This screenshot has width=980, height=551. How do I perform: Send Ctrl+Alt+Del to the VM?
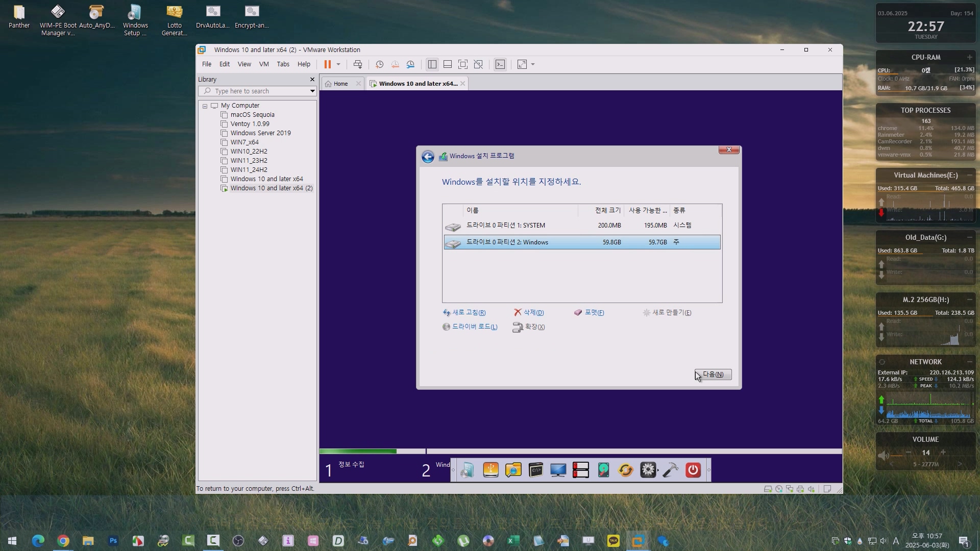tap(358, 64)
